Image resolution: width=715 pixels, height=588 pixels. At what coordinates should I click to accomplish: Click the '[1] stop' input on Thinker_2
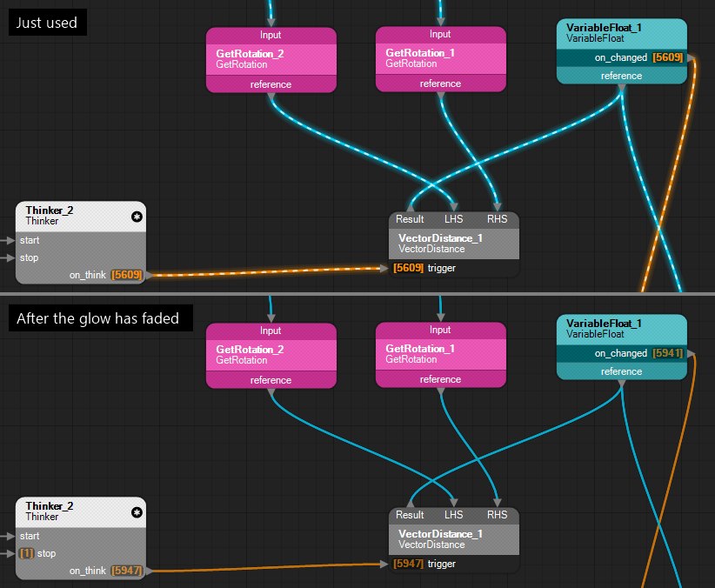point(37,553)
